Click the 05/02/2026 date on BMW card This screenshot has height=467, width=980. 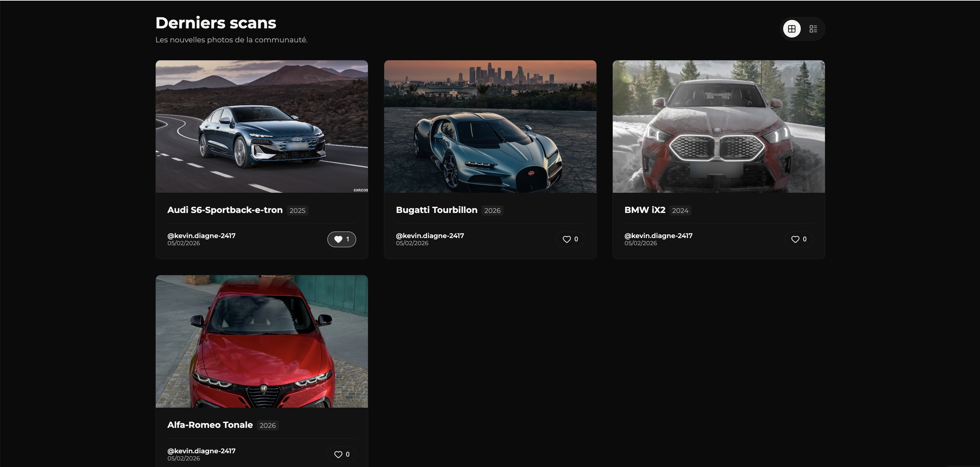click(640, 243)
